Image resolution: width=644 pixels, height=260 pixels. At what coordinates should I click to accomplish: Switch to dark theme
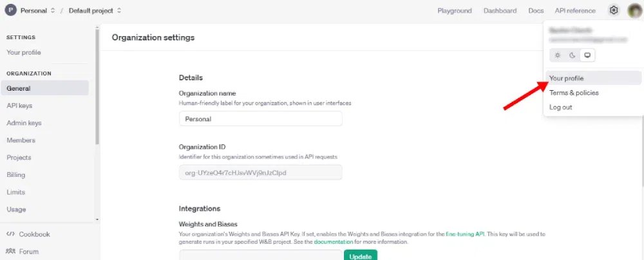[573, 55]
